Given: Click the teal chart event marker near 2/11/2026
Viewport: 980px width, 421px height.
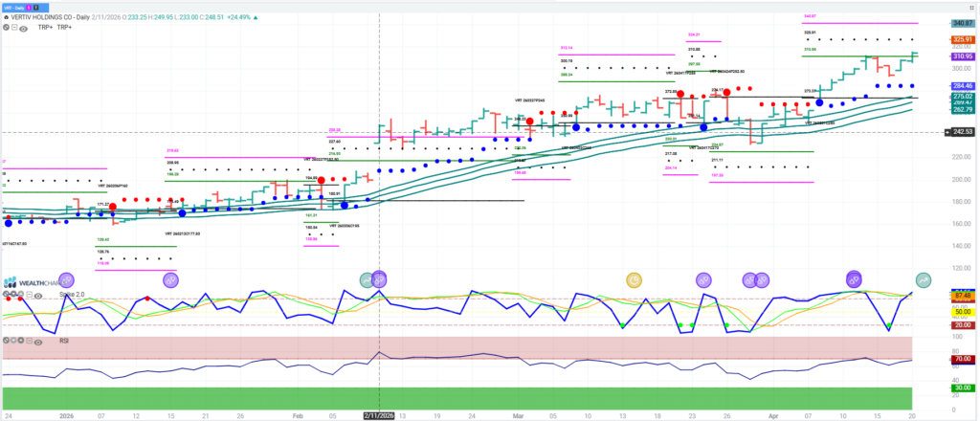Looking at the screenshot, I should pyautogui.click(x=367, y=279).
